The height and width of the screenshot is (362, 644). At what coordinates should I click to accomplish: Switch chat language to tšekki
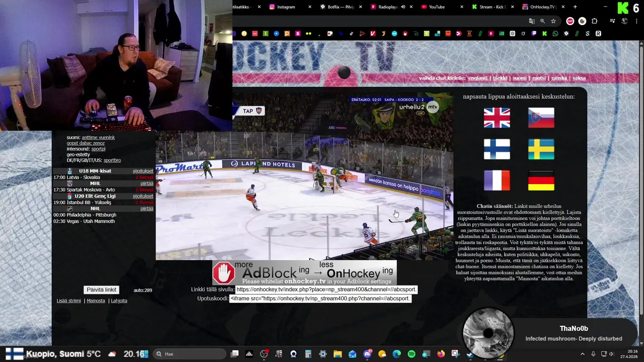[500, 78]
